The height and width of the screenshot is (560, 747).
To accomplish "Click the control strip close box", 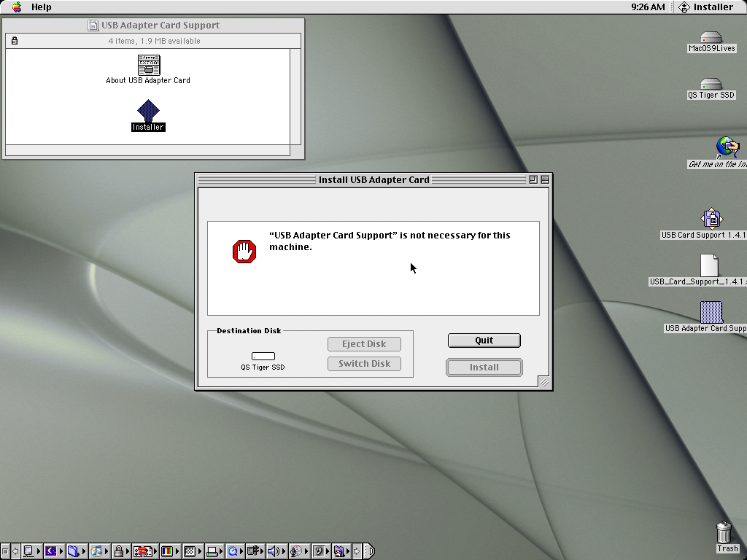I will click(x=5, y=551).
